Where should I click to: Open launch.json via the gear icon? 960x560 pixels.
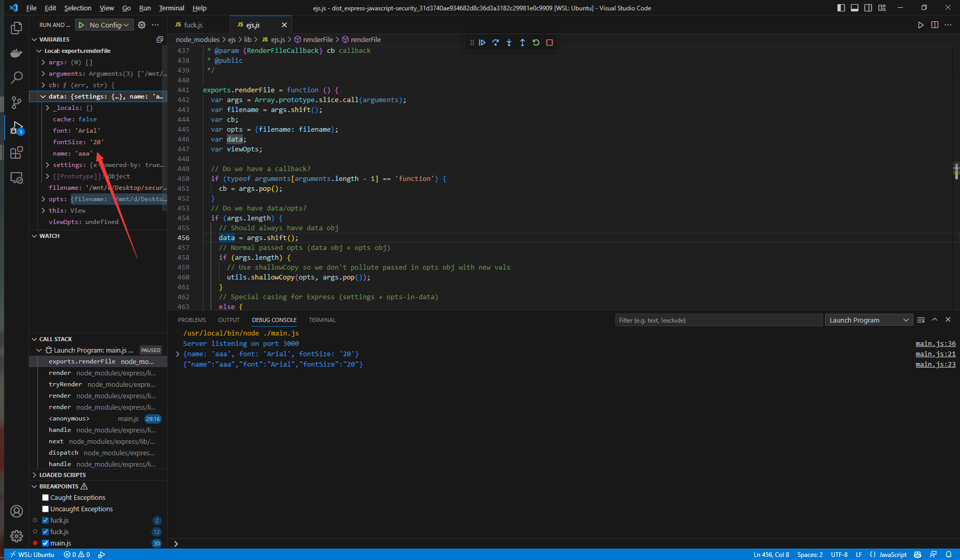click(x=142, y=25)
